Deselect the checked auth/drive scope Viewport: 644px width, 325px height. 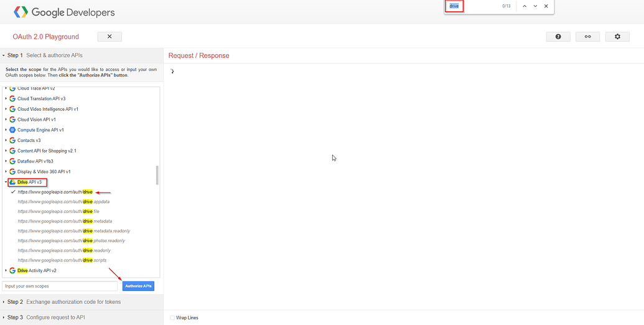55,192
